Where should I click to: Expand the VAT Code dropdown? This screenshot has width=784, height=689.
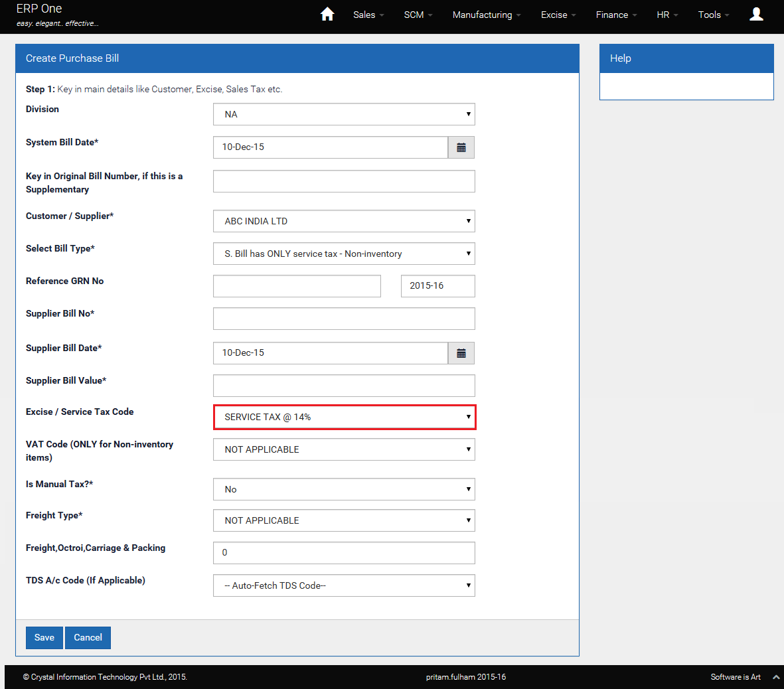click(344, 449)
